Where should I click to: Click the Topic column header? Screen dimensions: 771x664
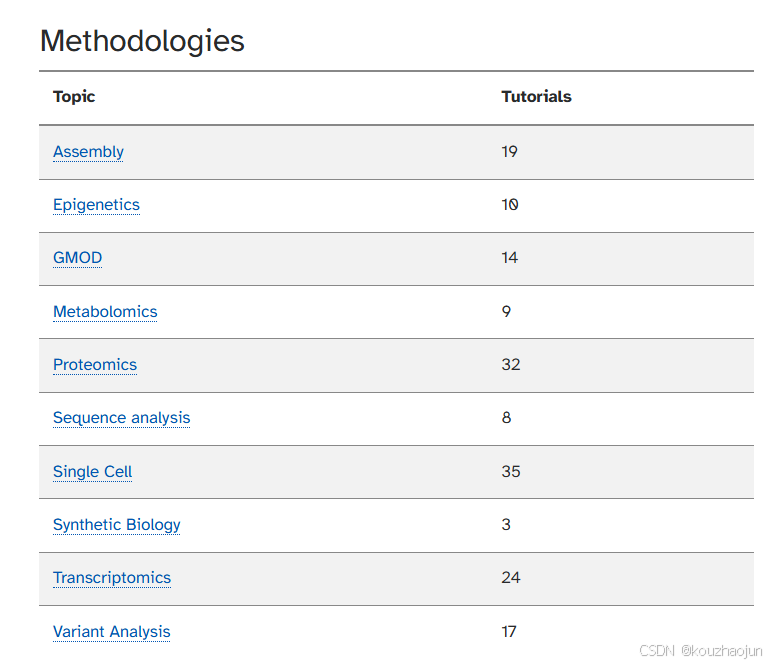pyautogui.click(x=74, y=97)
